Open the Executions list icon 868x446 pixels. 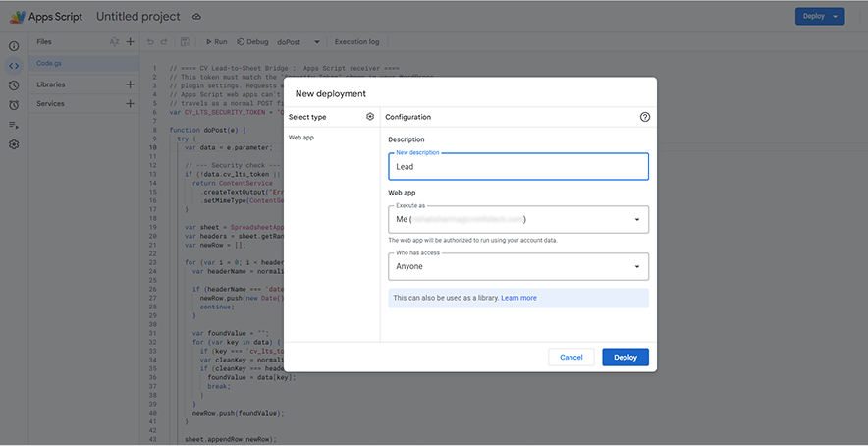[14, 125]
